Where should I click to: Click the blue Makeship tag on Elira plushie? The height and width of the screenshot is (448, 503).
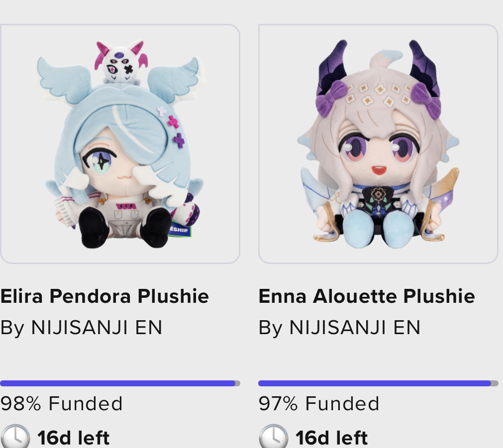(x=180, y=229)
